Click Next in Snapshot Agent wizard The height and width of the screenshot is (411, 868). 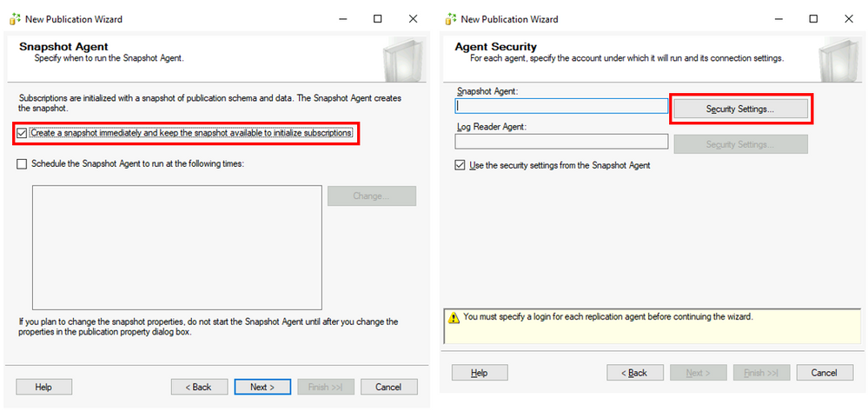coord(262,387)
